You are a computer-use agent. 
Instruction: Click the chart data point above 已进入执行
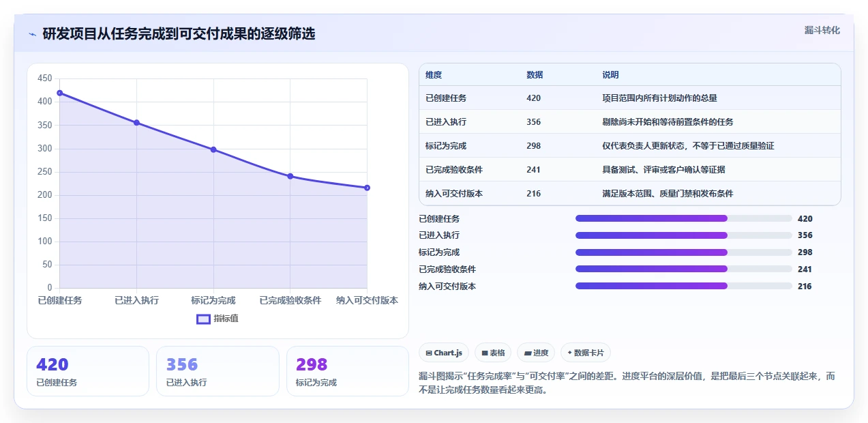(x=136, y=123)
